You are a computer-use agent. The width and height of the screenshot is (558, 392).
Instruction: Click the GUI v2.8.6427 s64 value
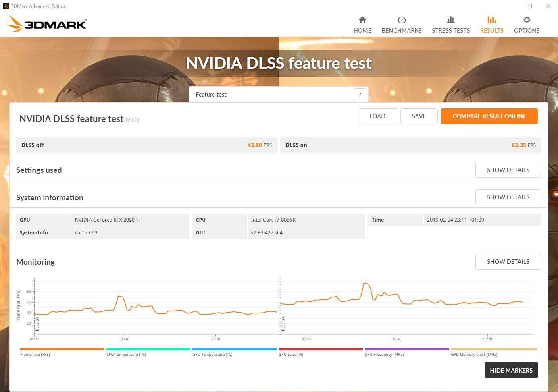click(306, 232)
